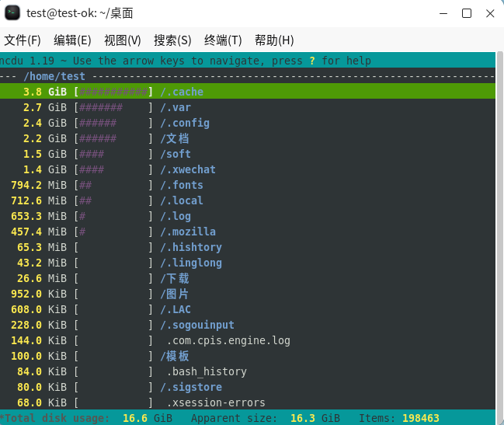
Task: Click the 952.0 KiB size value
Action: click(x=39, y=294)
